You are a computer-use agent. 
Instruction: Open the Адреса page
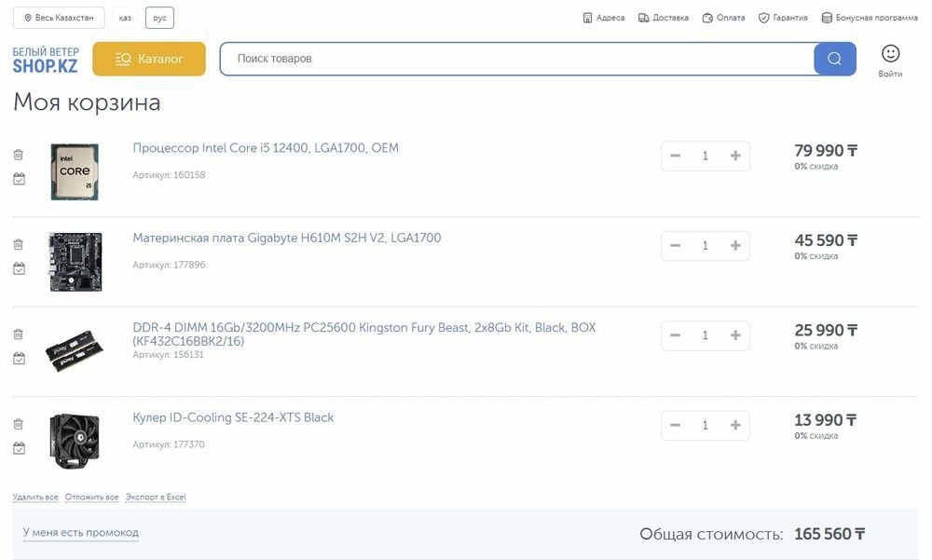point(604,18)
